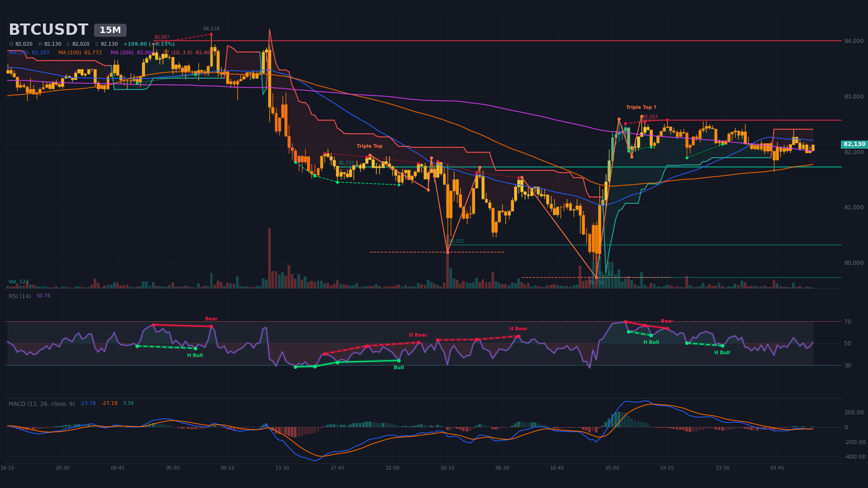Click the 81,000 price axis label
Viewport: 868px width, 488px height.
853,208
